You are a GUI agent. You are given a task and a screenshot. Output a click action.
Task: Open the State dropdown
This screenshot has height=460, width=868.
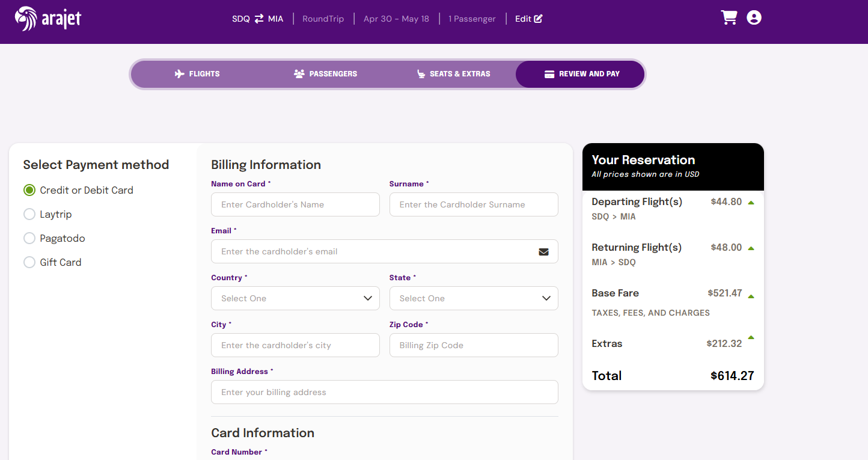[474, 298]
